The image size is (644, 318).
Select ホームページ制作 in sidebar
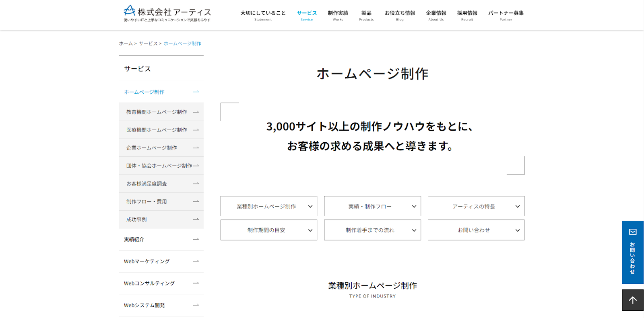coord(161,92)
